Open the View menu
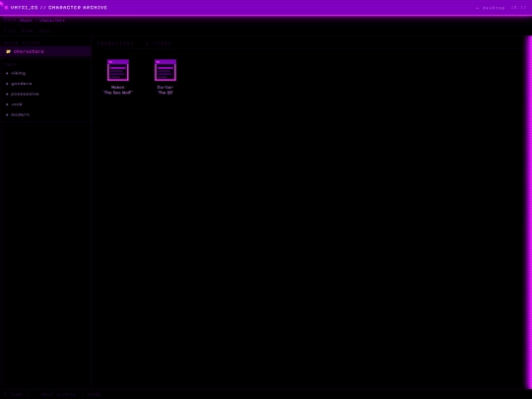The image size is (532, 399). tap(28, 31)
